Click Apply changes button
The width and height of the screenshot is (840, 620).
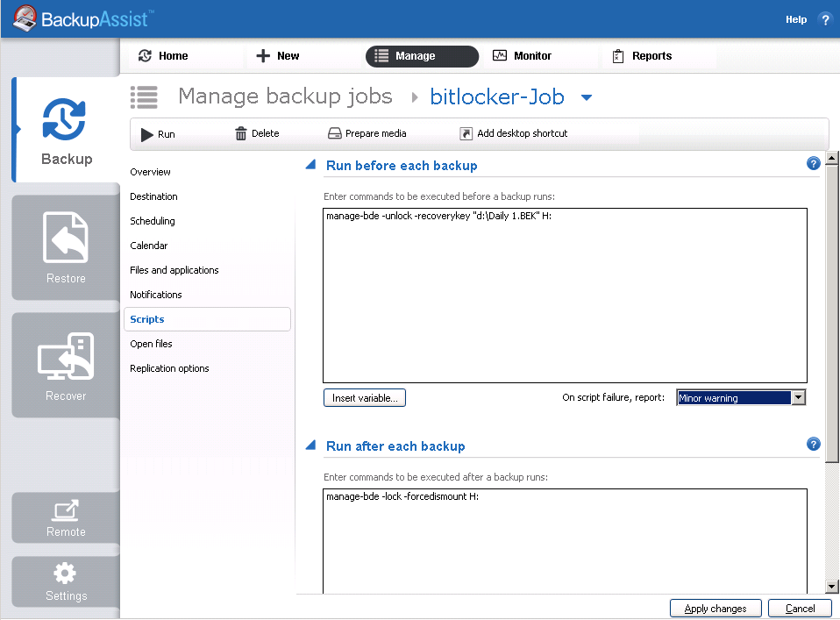click(x=715, y=609)
